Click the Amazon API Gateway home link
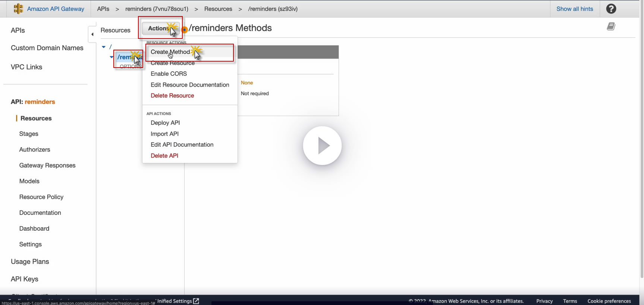The width and height of the screenshot is (644, 305). pyautogui.click(x=56, y=9)
